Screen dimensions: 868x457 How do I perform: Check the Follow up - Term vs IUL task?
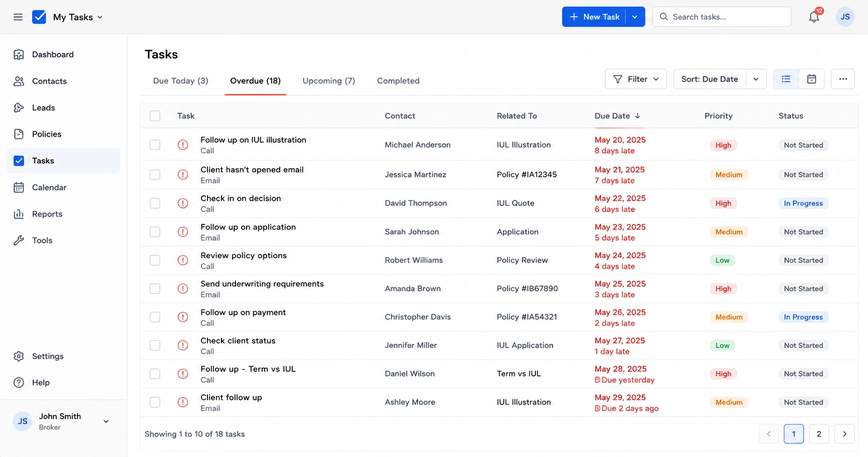[x=155, y=374]
